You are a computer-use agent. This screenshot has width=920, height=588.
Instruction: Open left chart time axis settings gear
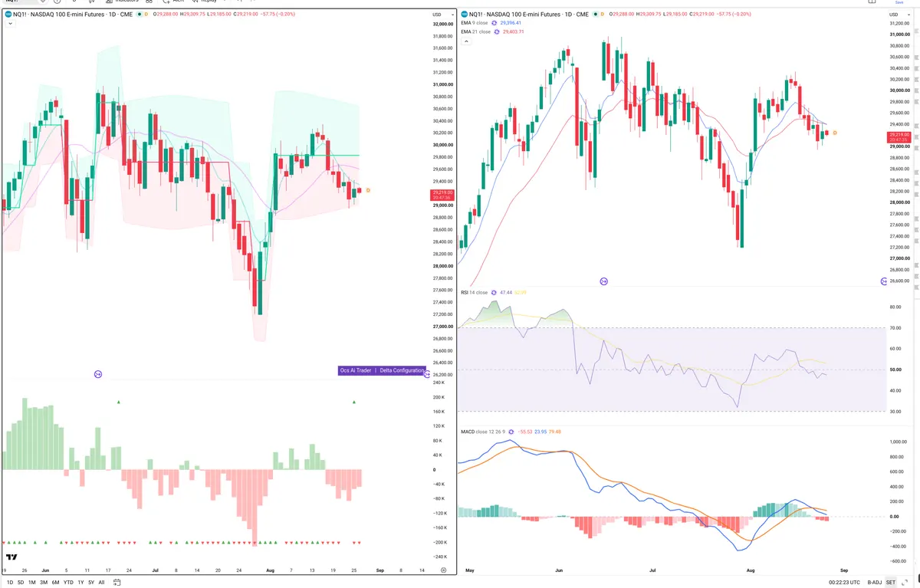444,571
